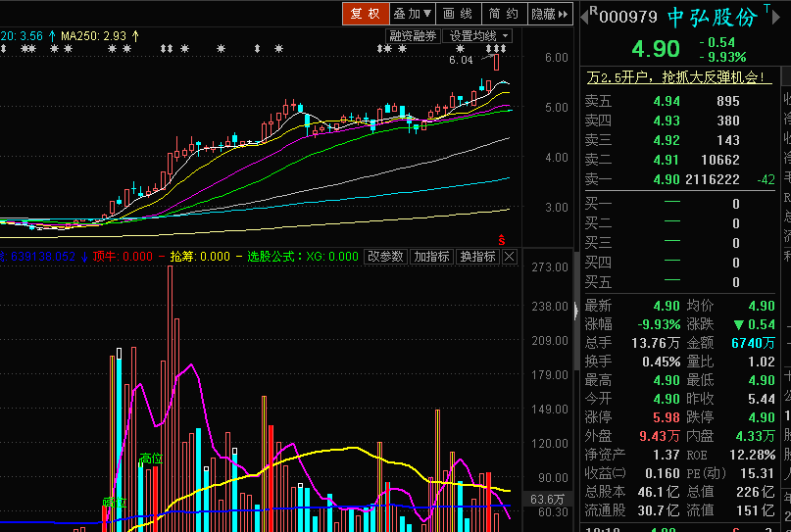Click the 均价 average price value
This screenshot has width=791, height=532.
tap(762, 306)
